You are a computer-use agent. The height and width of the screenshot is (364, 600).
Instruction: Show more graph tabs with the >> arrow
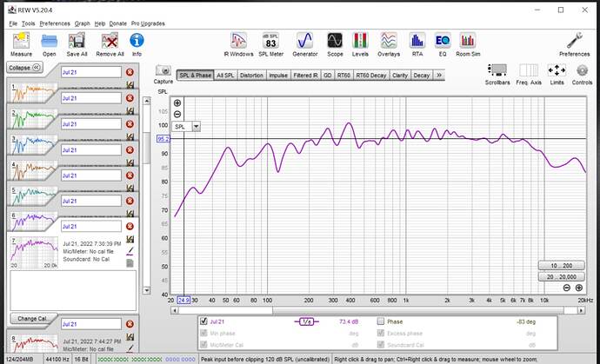tap(439, 76)
